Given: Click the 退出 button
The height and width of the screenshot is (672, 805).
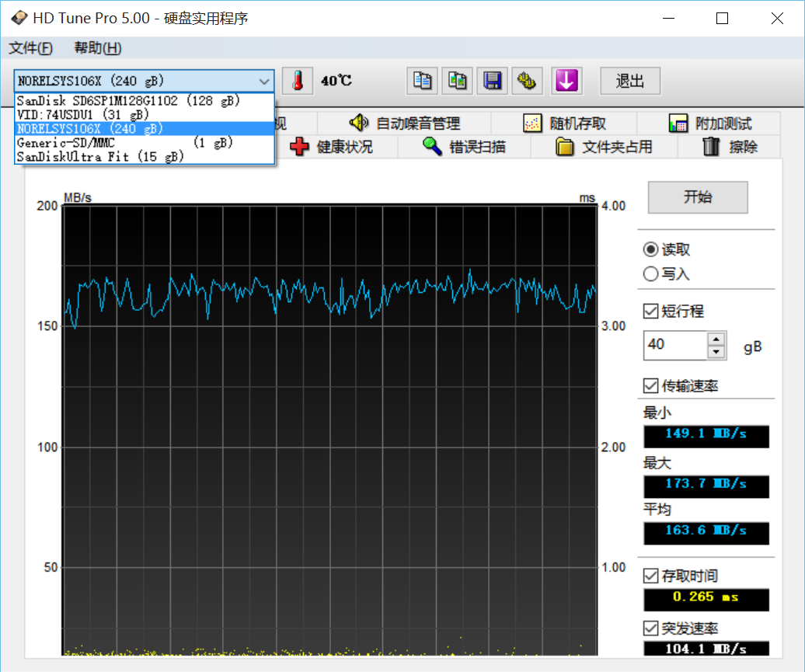Looking at the screenshot, I should click(630, 81).
